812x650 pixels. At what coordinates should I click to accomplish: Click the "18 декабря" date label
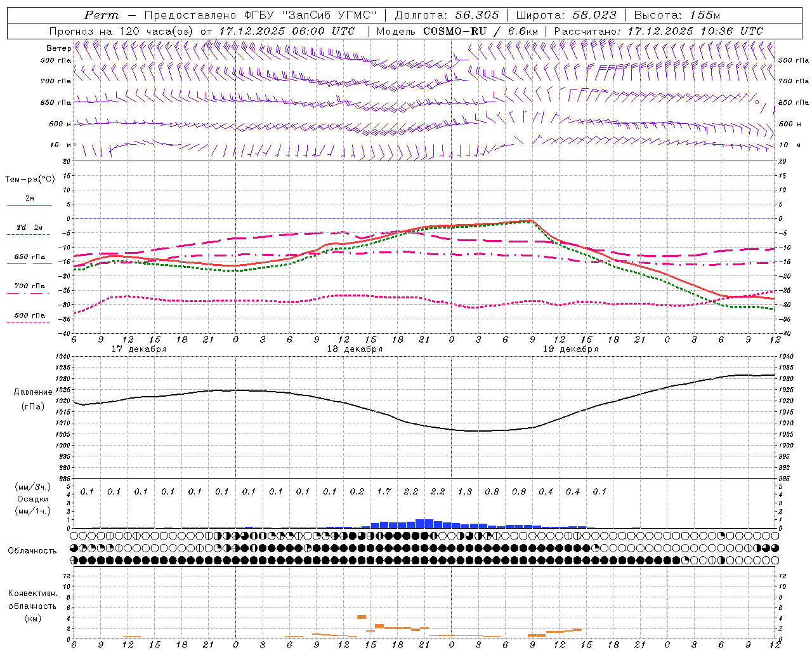(x=355, y=349)
